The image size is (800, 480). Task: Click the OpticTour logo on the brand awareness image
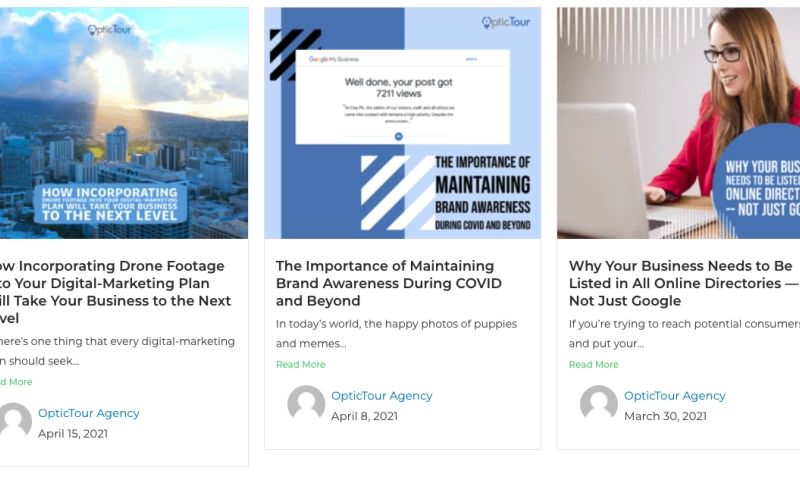pyautogui.click(x=506, y=22)
